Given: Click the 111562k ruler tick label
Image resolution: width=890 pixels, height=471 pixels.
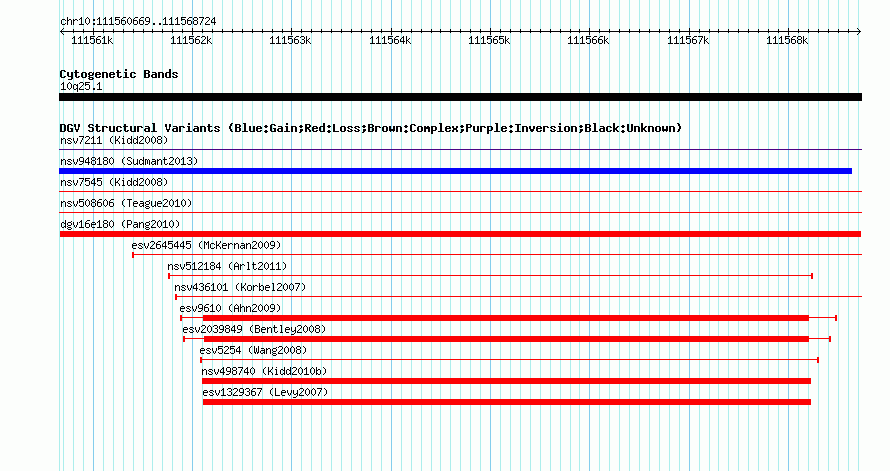Looking at the screenshot, I should pos(191,40).
